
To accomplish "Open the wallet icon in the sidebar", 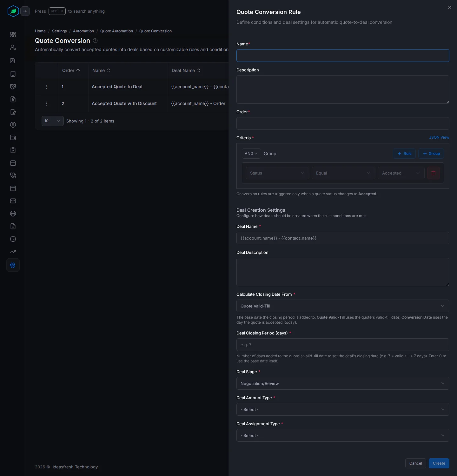I will click(x=13, y=137).
